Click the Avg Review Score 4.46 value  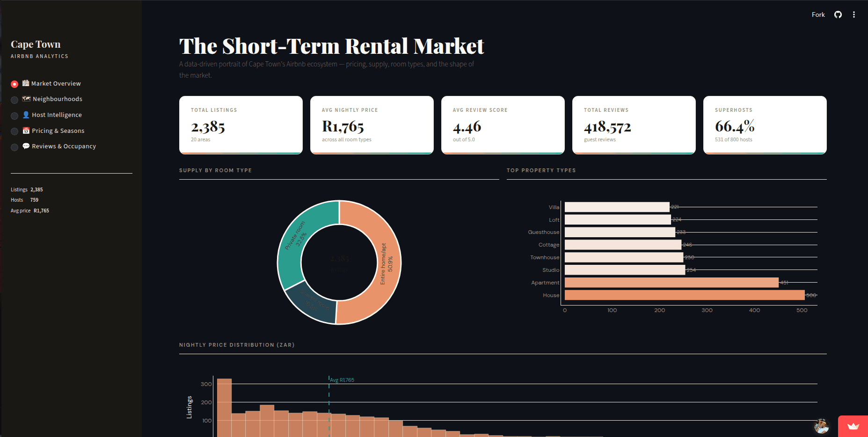(x=467, y=127)
